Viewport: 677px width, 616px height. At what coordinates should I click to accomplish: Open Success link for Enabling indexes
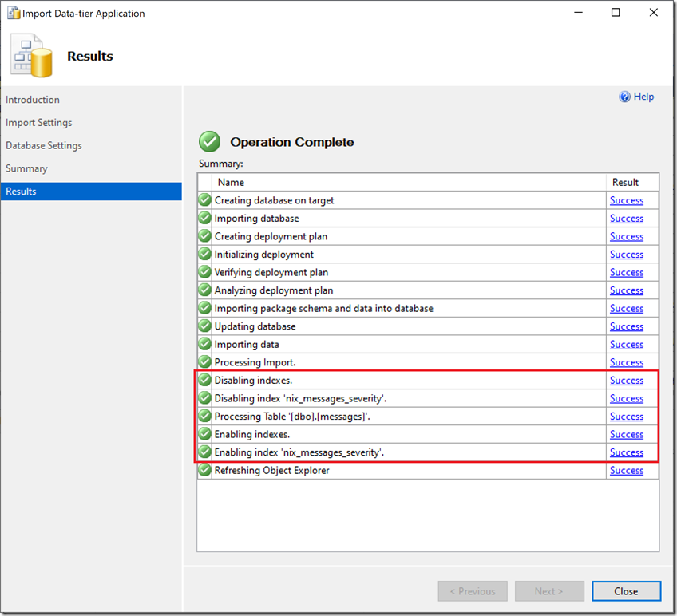[x=627, y=434]
